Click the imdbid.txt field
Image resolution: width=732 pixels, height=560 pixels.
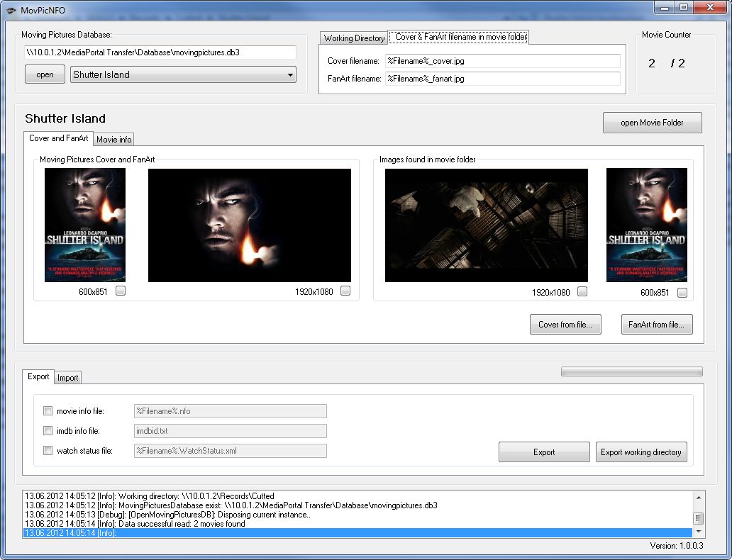click(x=230, y=431)
